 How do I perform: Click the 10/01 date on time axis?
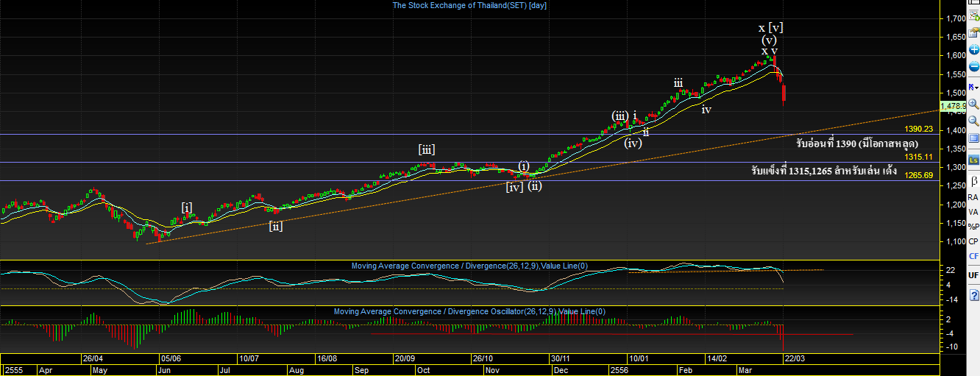pos(638,358)
